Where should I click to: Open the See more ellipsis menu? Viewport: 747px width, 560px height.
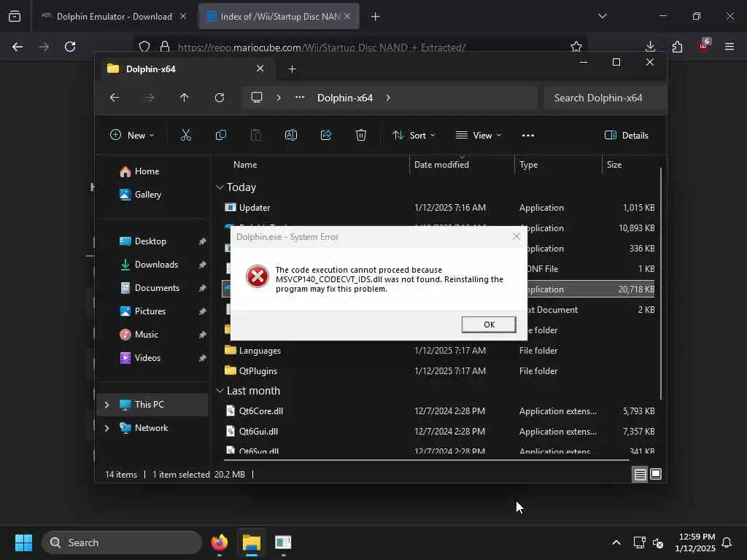[x=528, y=135]
